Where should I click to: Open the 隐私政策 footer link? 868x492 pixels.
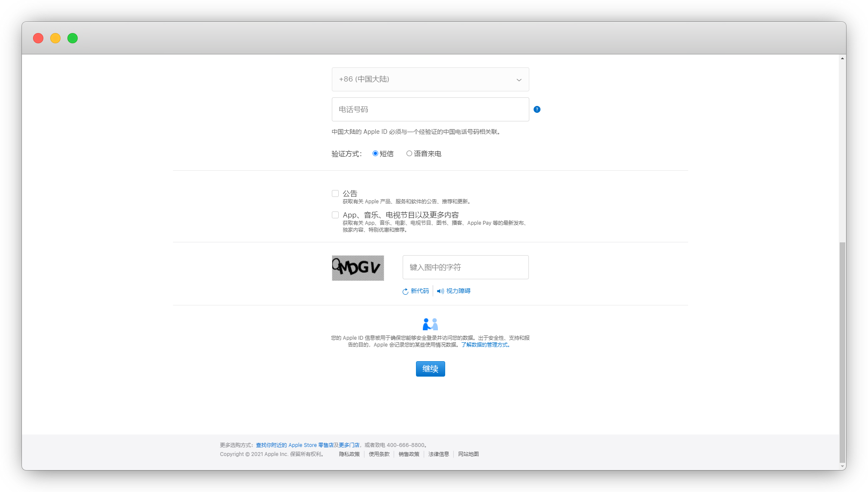point(349,454)
